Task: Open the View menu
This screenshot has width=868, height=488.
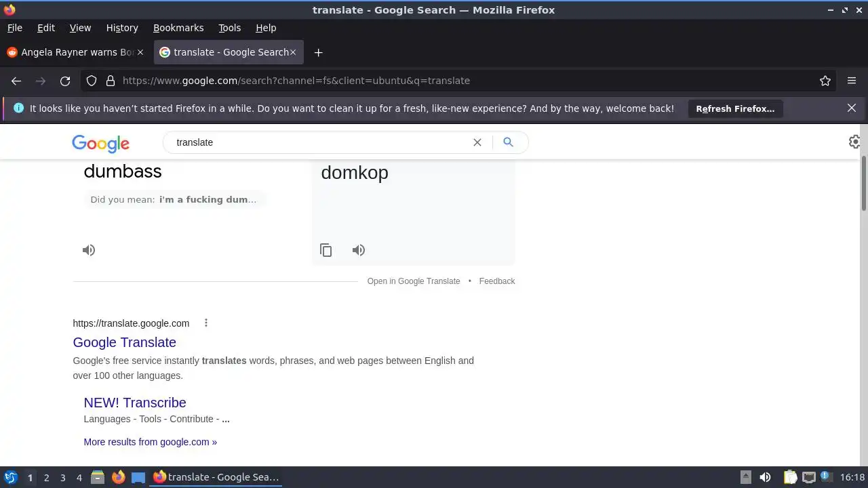Action: click(80, 28)
